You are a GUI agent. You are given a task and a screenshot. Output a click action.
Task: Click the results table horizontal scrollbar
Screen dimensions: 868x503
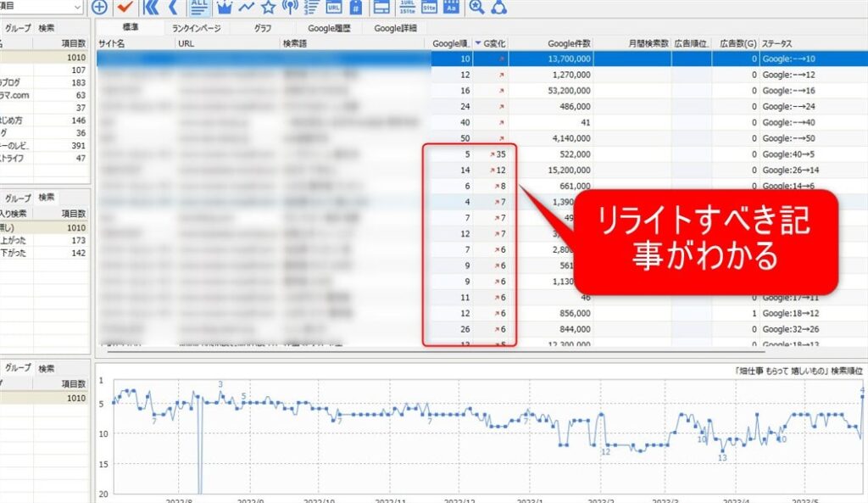pos(436,351)
